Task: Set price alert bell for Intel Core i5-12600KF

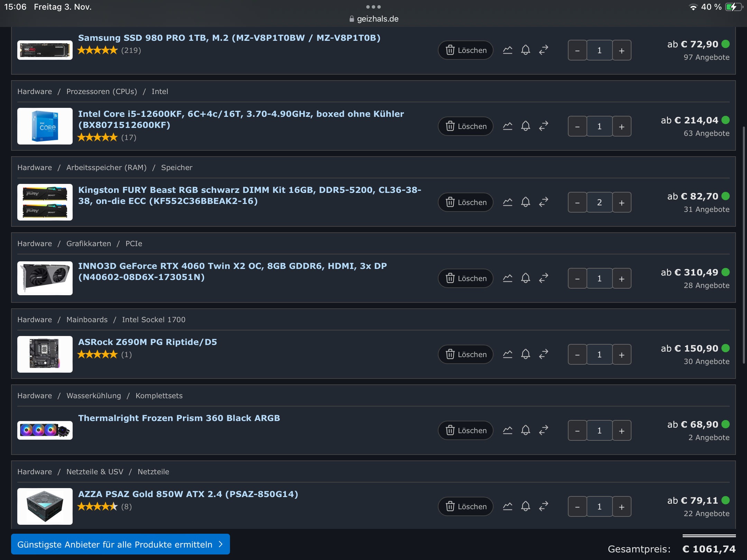Action: coord(525,126)
